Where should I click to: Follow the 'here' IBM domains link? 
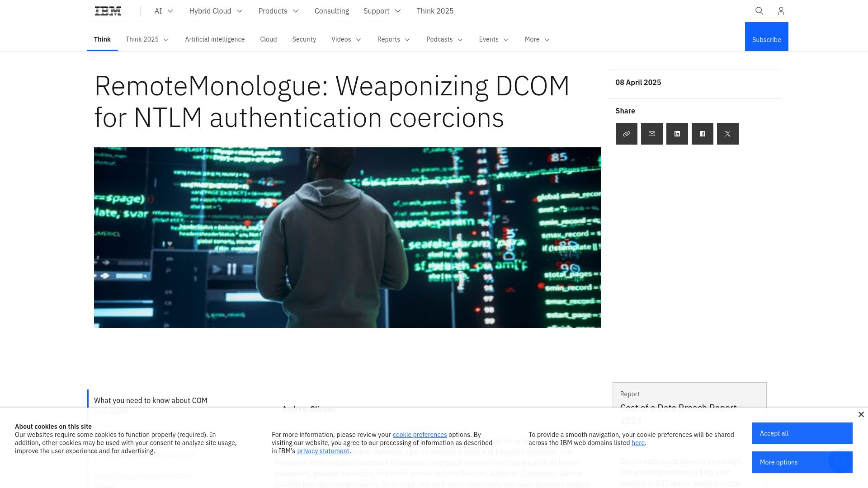click(638, 443)
